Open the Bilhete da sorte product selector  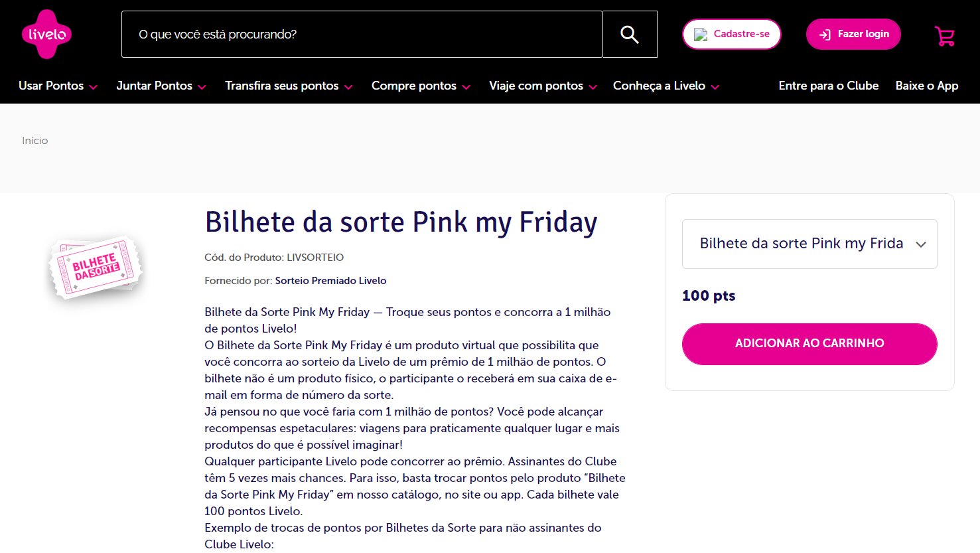[809, 244]
